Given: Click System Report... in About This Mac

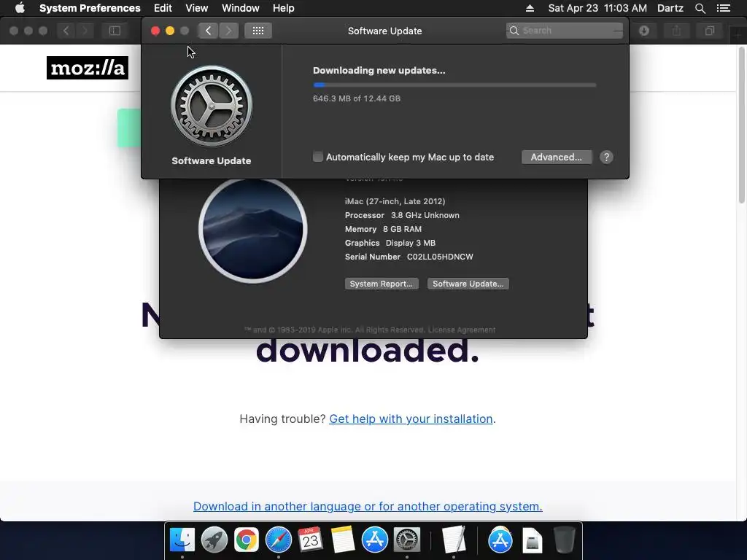Looking at the screenshot, I should coord(381,284).
